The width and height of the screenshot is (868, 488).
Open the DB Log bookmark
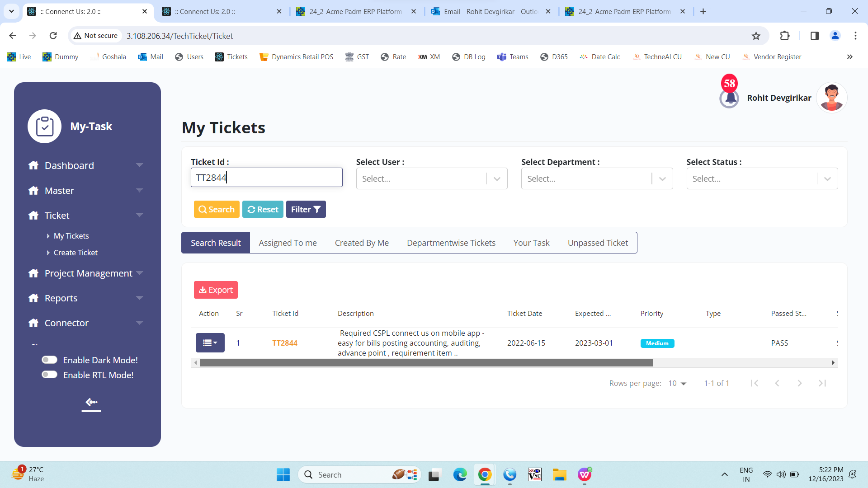(x=469, y=57)
